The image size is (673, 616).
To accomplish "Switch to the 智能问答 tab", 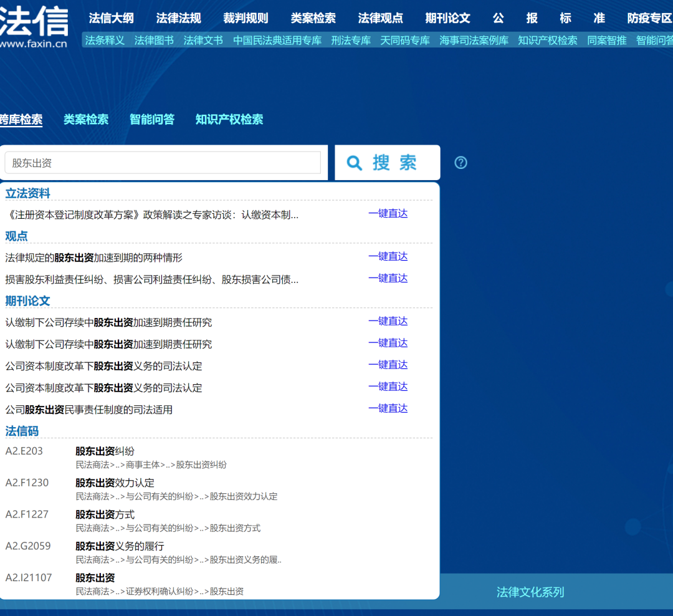I will pos(152,119).
